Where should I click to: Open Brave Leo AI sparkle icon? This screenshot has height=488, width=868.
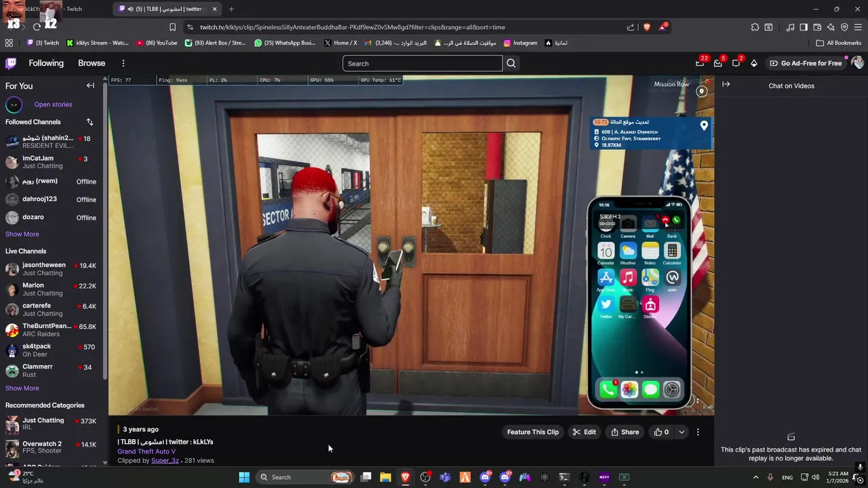[x=831, y=27]
